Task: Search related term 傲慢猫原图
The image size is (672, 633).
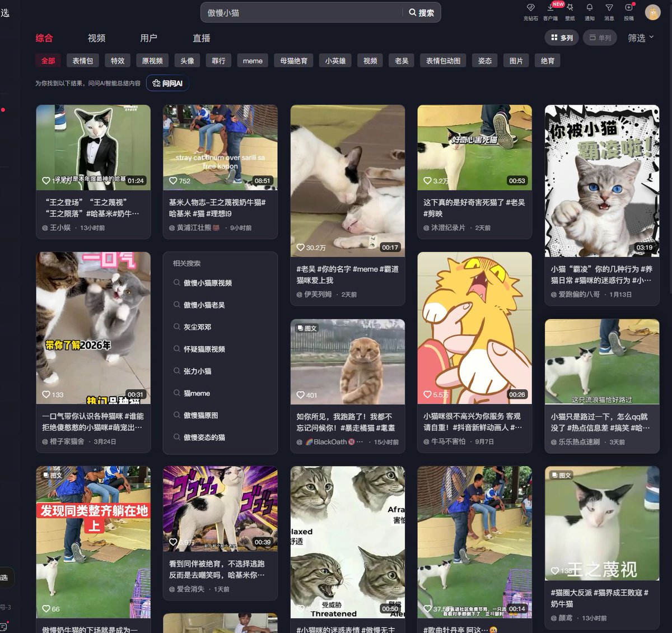Action: (x=201, y=415)
